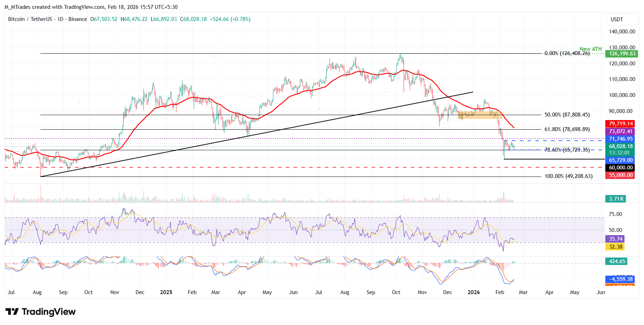Click the Jun label at far right of the time axis
The image size is (644, 325).
tap(601, 292)
